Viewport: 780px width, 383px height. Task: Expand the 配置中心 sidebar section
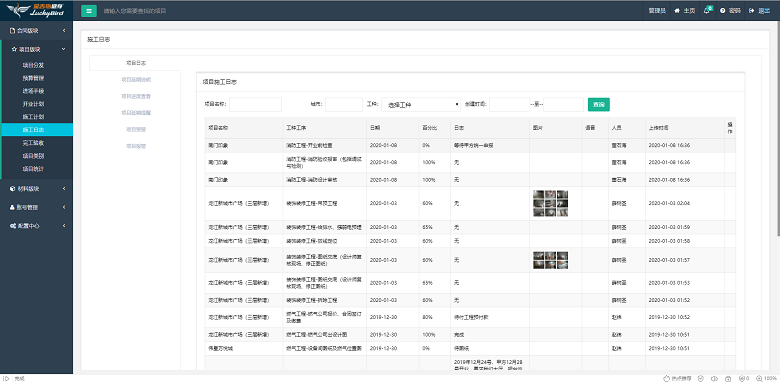36,225
